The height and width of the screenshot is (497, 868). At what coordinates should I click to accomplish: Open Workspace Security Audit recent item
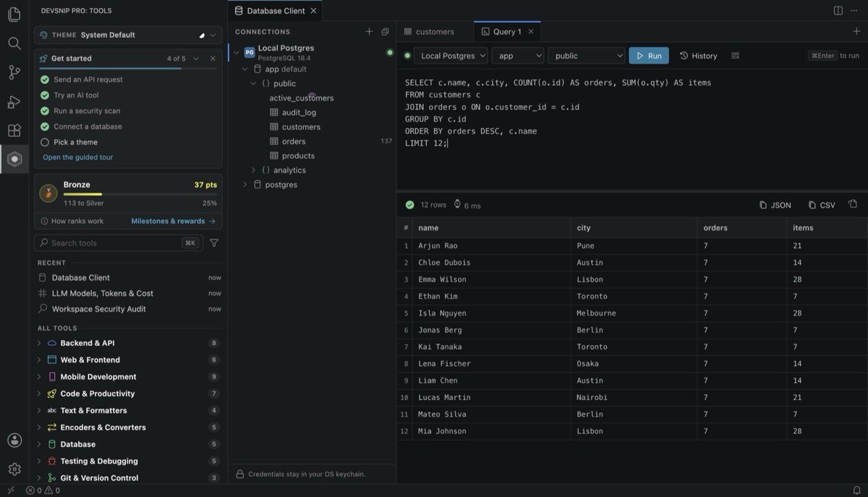(x=129, y=309)
